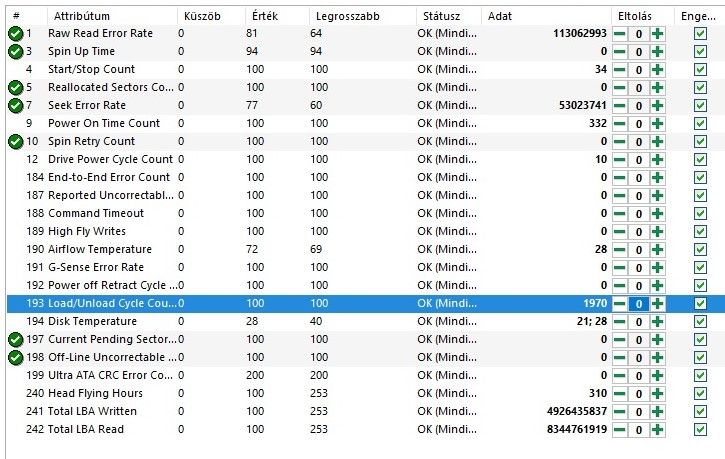
Task: Click plus icon for Drive Power Cycle Count
Action: pos(657,159)
